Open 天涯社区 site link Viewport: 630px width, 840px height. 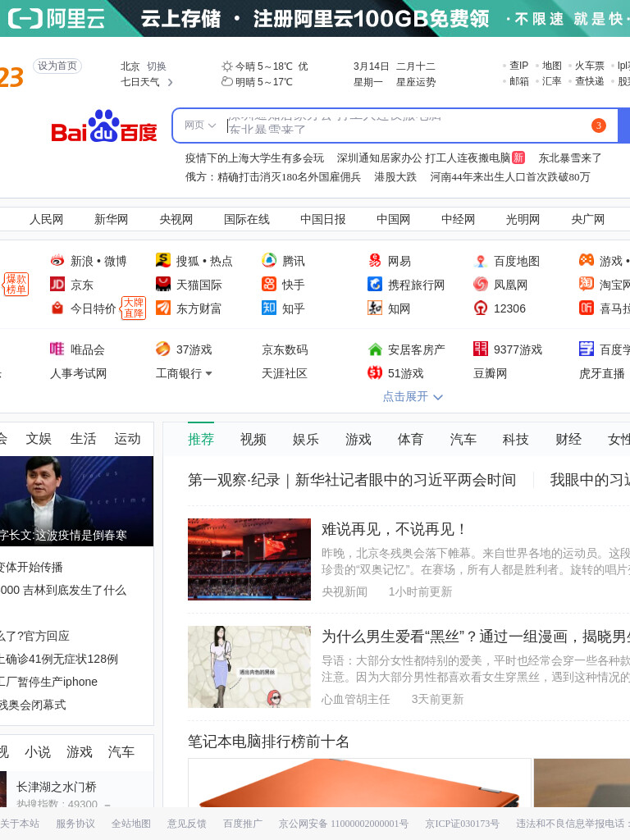pyautogui.click(x=285, y=373)
